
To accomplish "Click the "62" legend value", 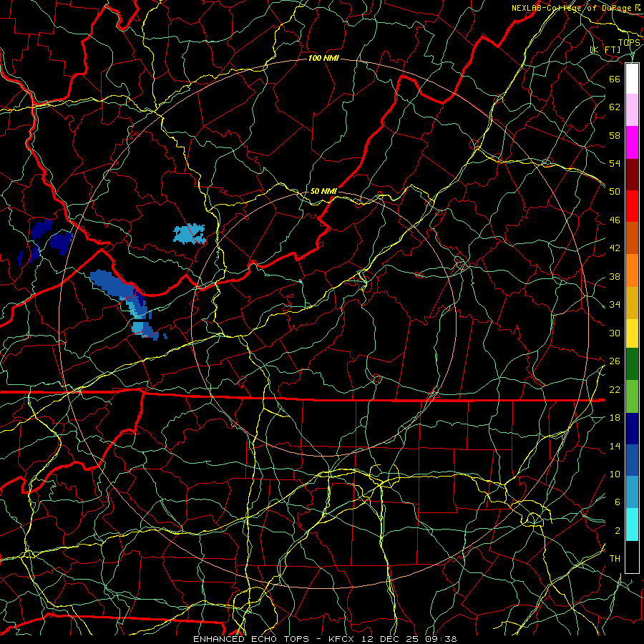I will point(615,107).
